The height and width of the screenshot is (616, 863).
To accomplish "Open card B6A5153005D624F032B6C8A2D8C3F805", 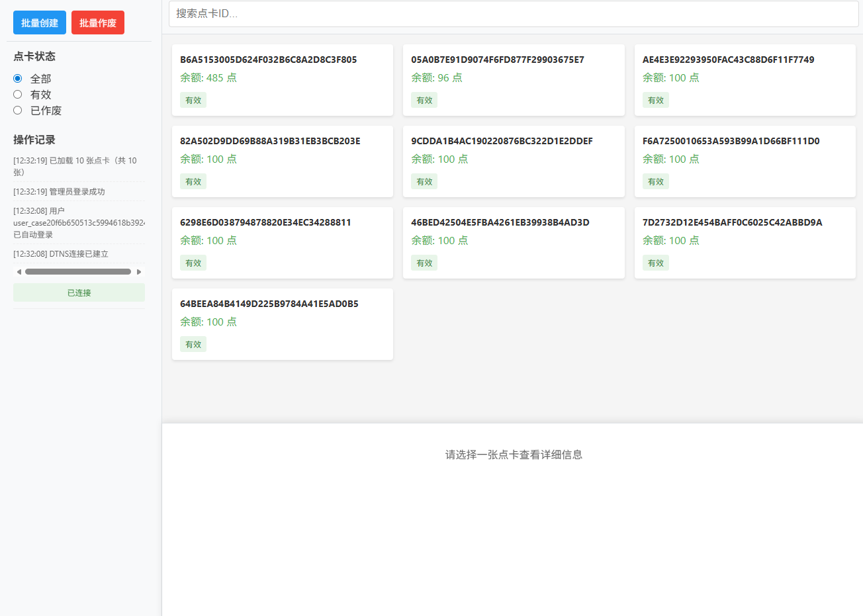I will coord(283,79).
